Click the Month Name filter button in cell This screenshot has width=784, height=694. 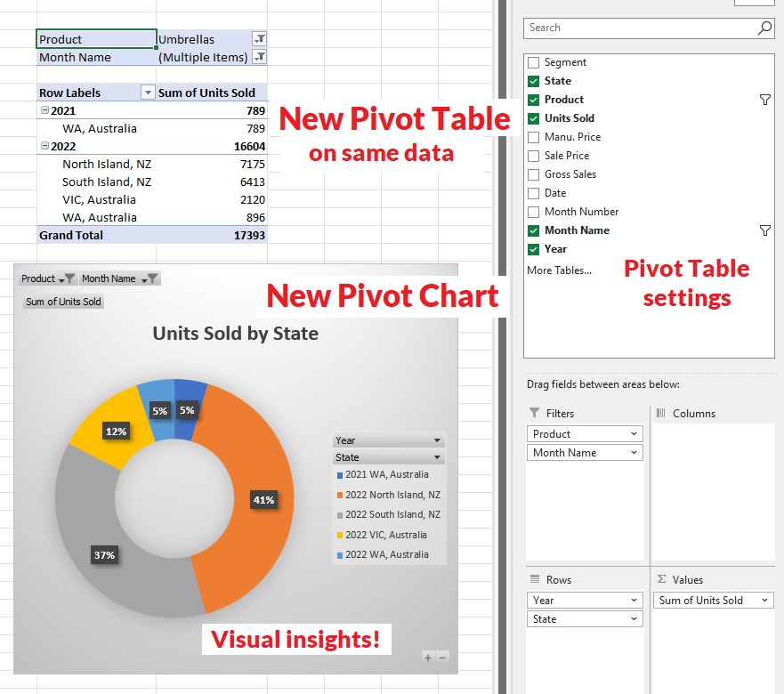(x=260, y=57)
